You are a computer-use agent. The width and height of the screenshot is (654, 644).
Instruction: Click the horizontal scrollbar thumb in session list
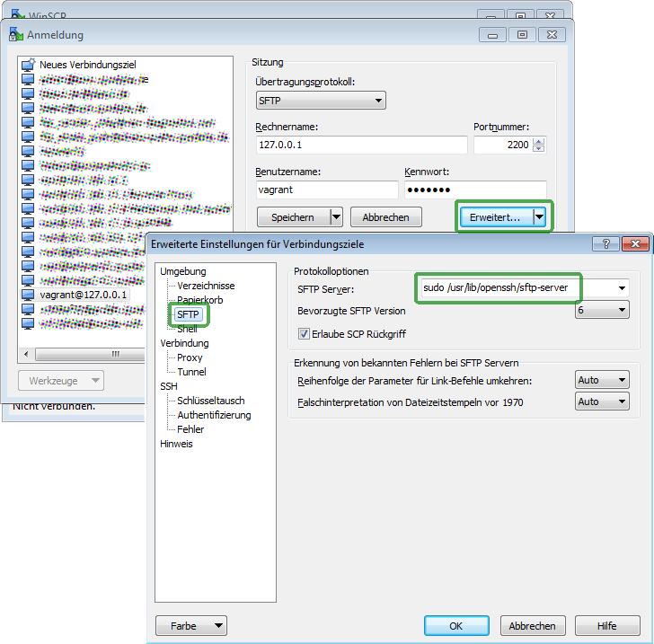(x=91, y=355)
